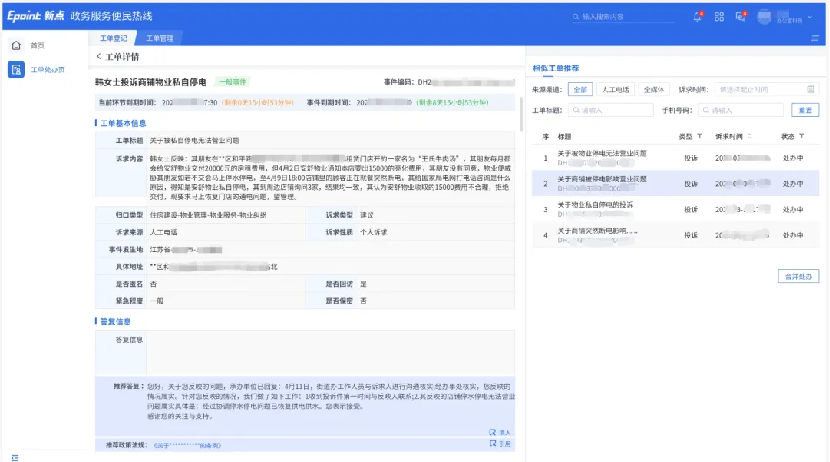Open the notification bell in the header
Screen dimensions: 830x462
(x=697, y=17)
